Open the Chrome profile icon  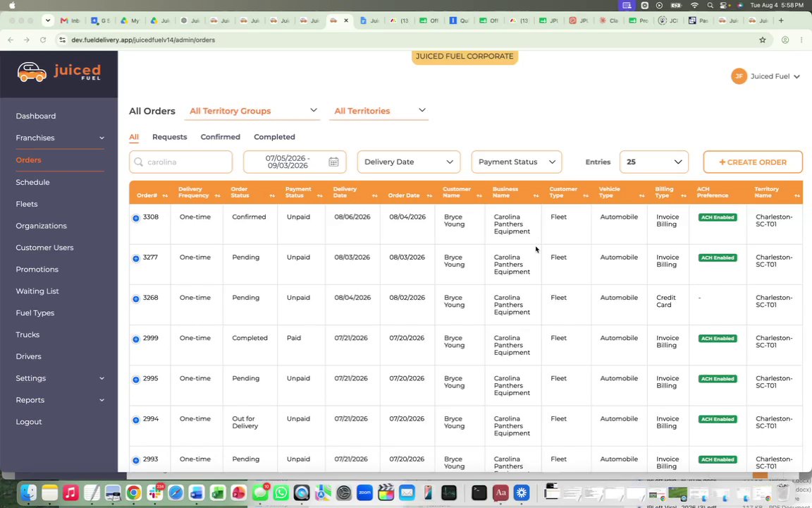(785, 40)
